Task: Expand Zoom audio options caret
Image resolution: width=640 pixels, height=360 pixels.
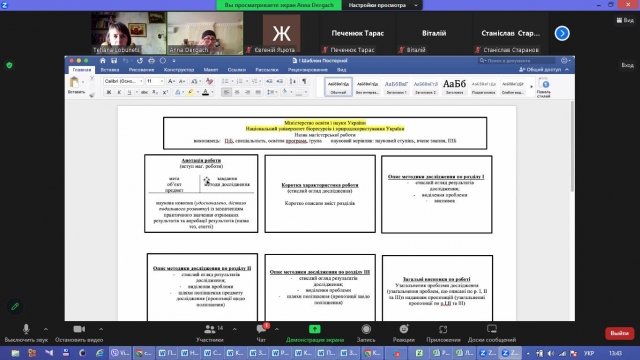Action: point(46,329)
